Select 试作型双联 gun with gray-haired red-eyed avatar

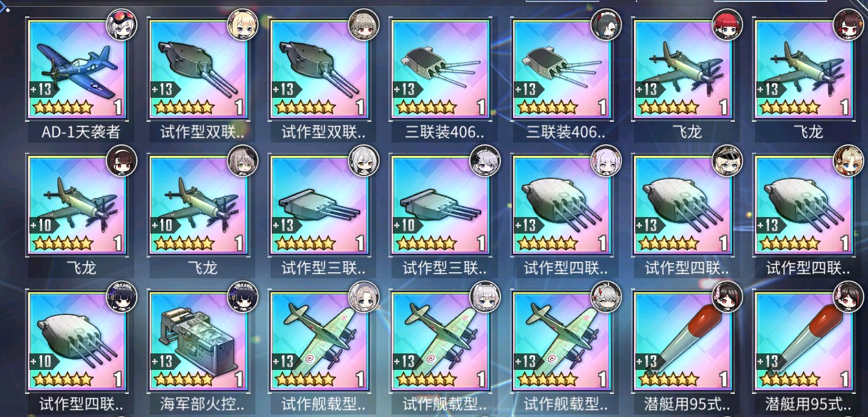(x=318, y=69)
